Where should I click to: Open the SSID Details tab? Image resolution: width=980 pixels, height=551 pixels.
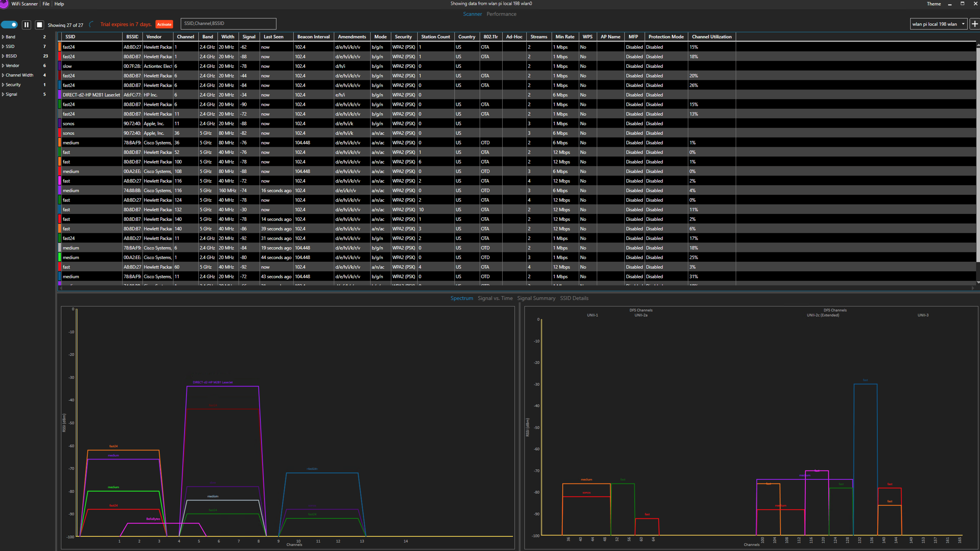click(574, 298)
